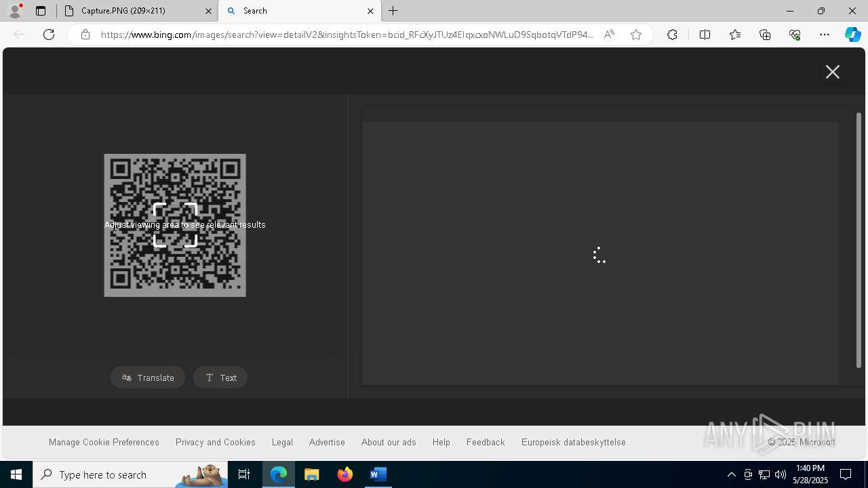Click the Text button
Screen dimensions: 868x488
point(220,378)
